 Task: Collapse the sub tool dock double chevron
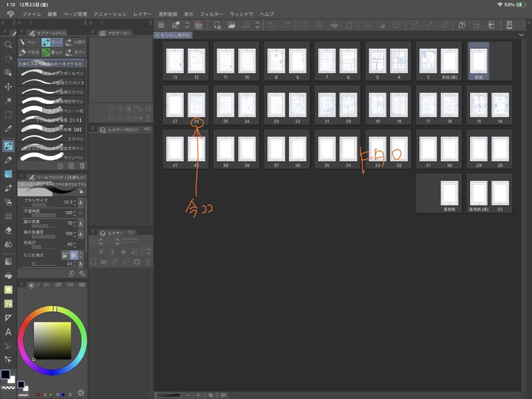coord(20,23)
